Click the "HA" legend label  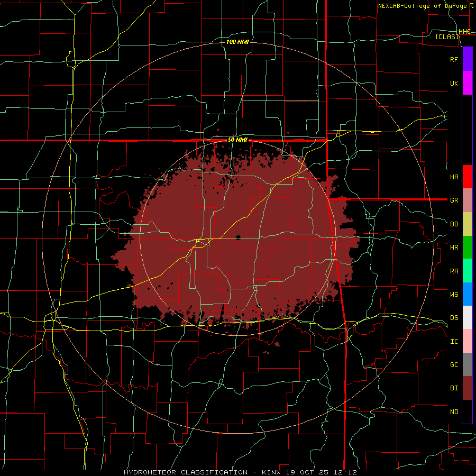tap(454, 177)
